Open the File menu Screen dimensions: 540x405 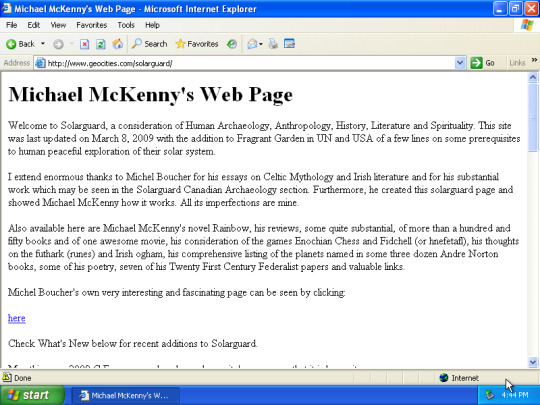11,25
